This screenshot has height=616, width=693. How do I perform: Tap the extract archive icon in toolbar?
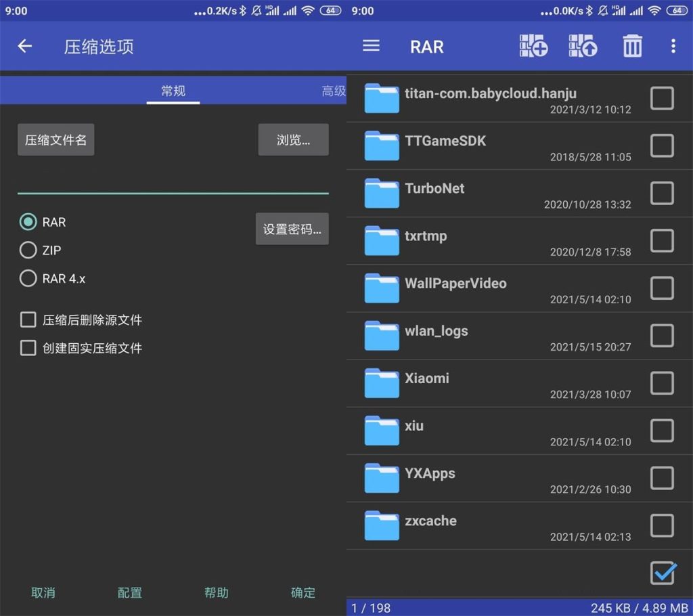pos(583,45)
